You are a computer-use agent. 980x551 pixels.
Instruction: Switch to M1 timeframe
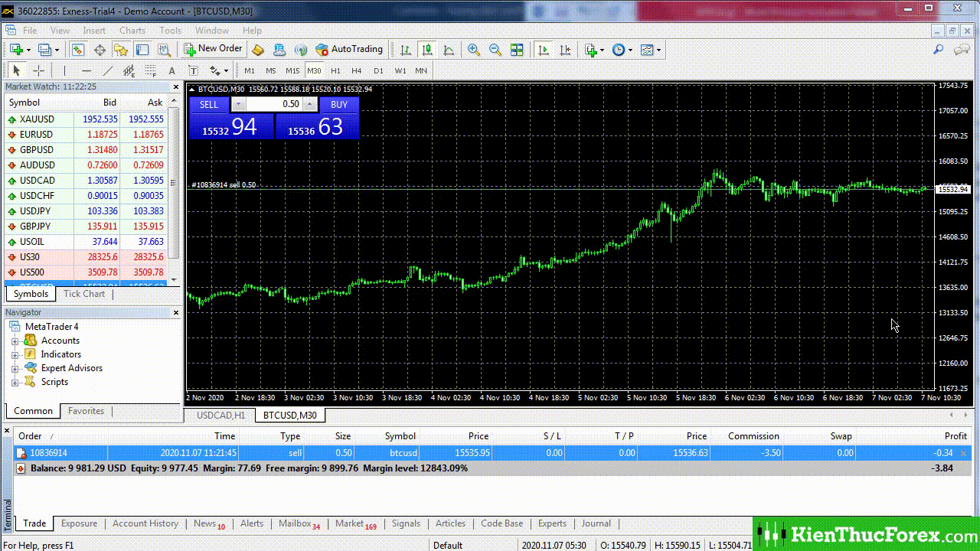pyautogui.click(x=250, y=70)
